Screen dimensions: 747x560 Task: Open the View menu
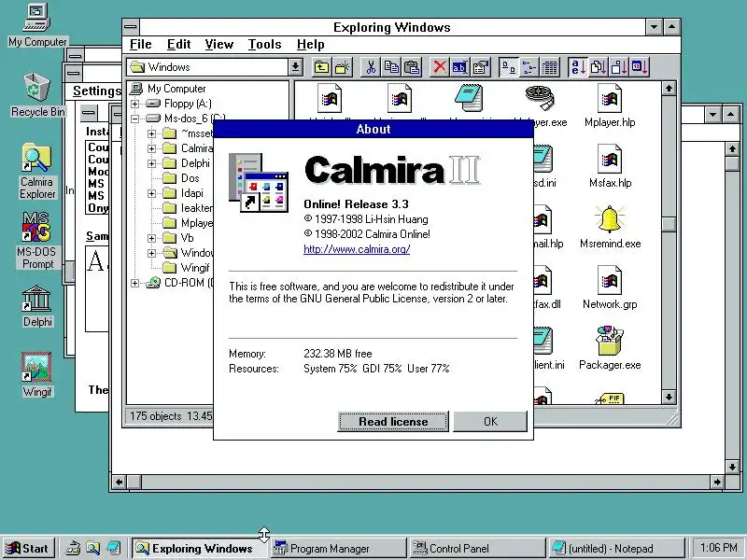[219, 44]
